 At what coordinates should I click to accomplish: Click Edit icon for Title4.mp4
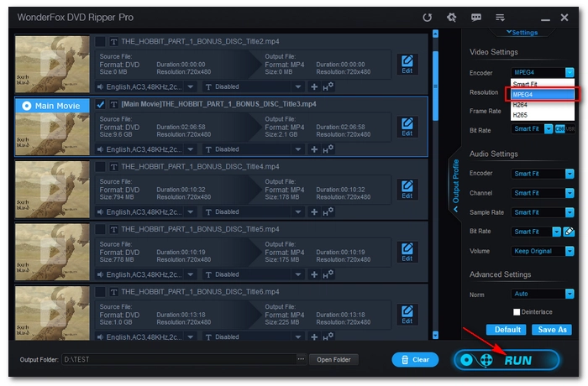[x=407, y=190]
